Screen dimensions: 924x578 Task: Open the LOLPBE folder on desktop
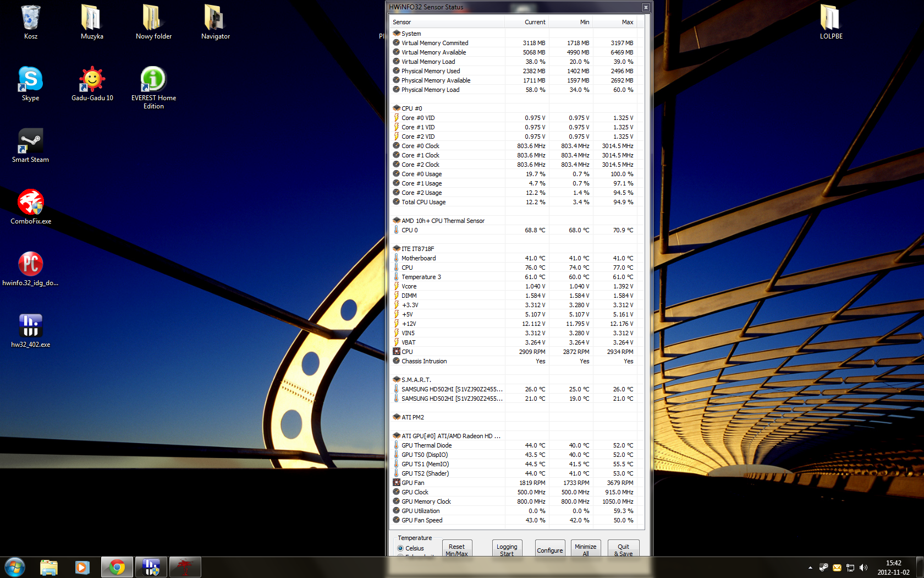pos(831,22)
